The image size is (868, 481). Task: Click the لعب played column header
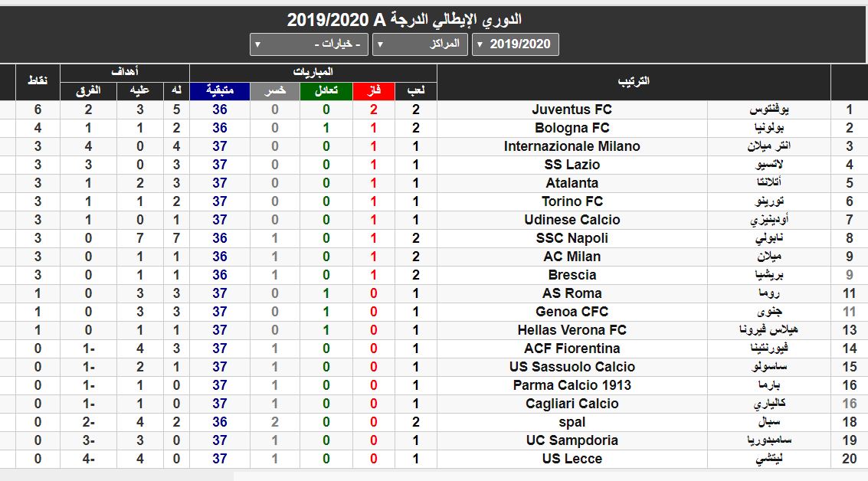(416, 91)
